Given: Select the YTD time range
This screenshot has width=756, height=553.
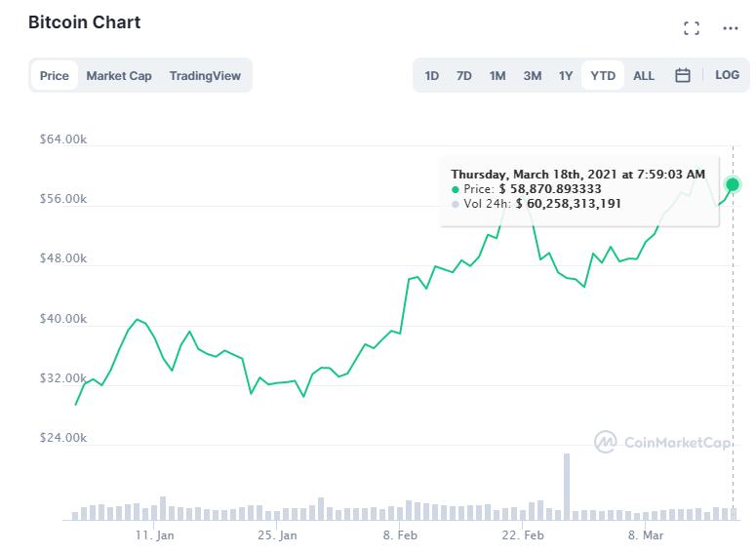Looking at the screenshot, I should click(x=603, y=75).
